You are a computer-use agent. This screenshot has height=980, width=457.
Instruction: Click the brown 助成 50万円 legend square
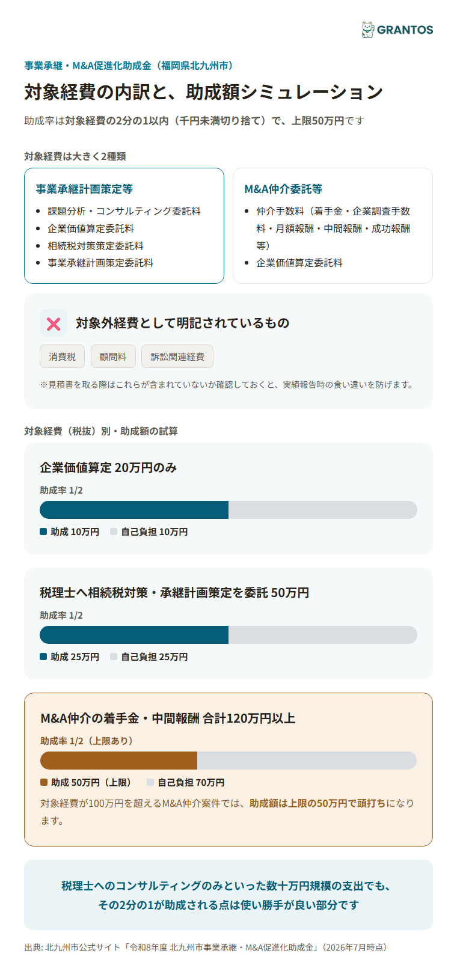pyautogui.click(x=44, y=782)
